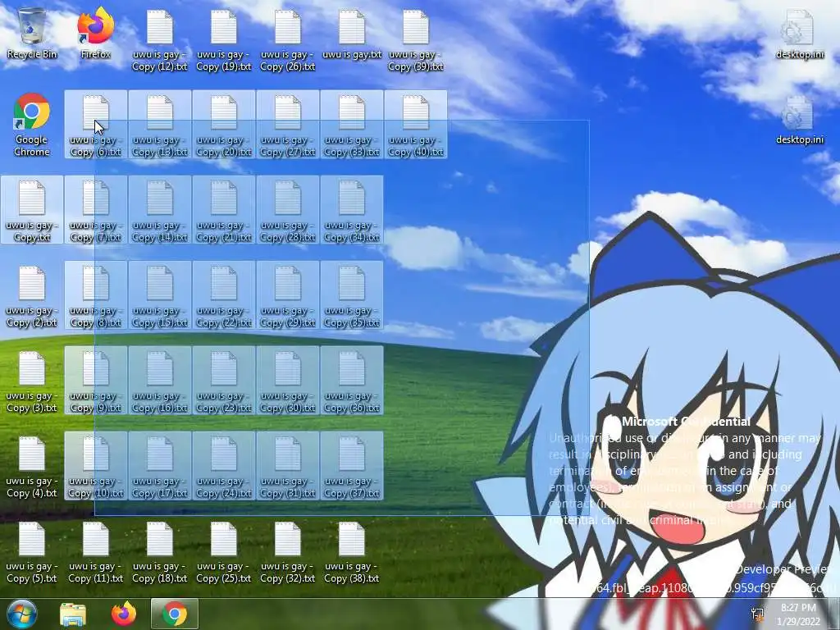Click file uwu is gay - Copy (30).txt
The height and width of the screenshot is (630, 840).
tap(288, 381)
